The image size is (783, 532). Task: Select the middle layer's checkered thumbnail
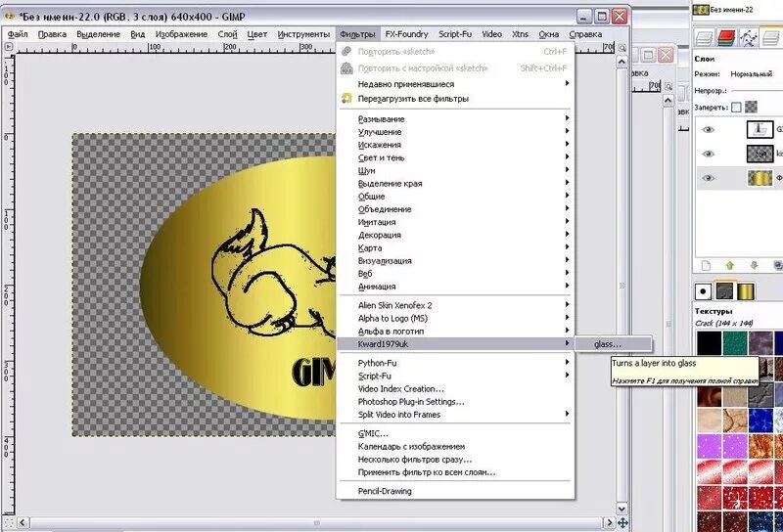[x=760, y=154]
